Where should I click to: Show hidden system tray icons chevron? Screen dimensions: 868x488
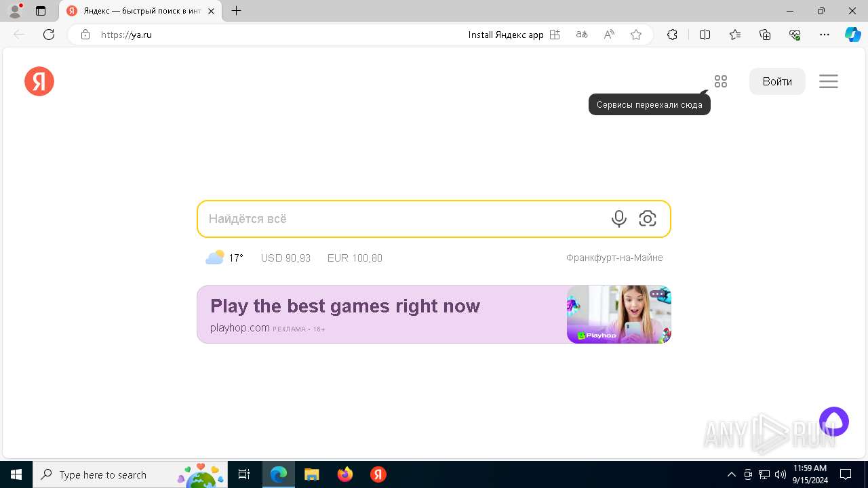click(x=731, y=474)
